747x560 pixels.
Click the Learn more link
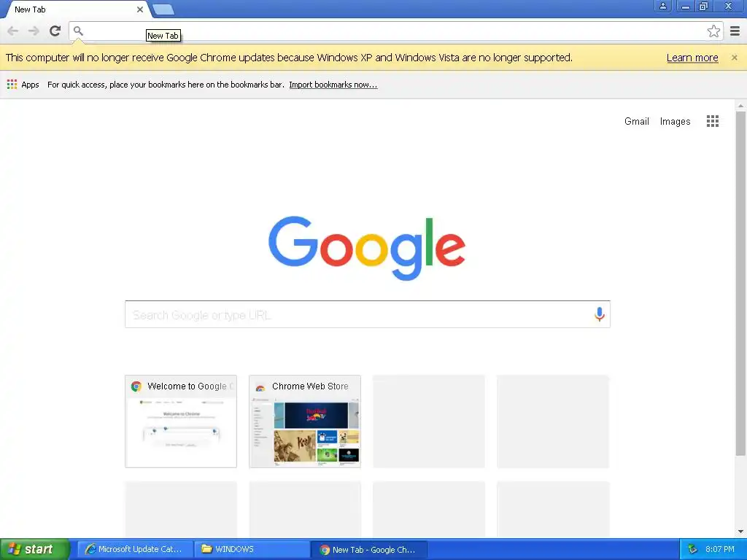tap(692, 58)
